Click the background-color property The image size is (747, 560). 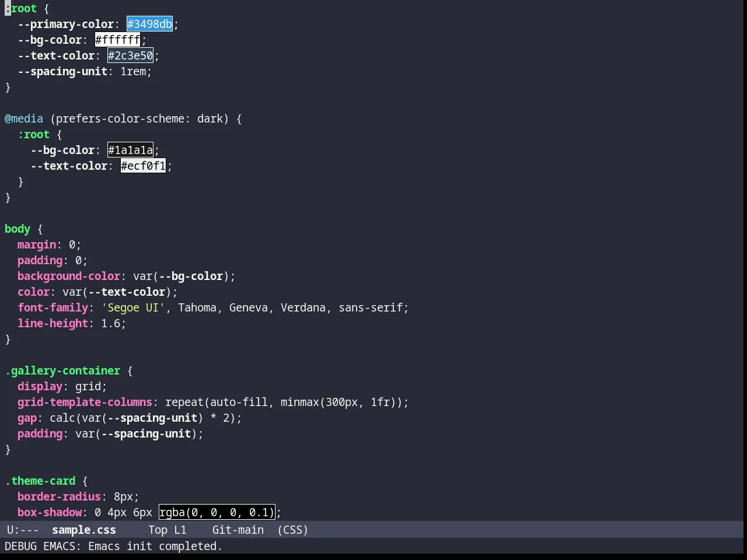click(69, 276)
